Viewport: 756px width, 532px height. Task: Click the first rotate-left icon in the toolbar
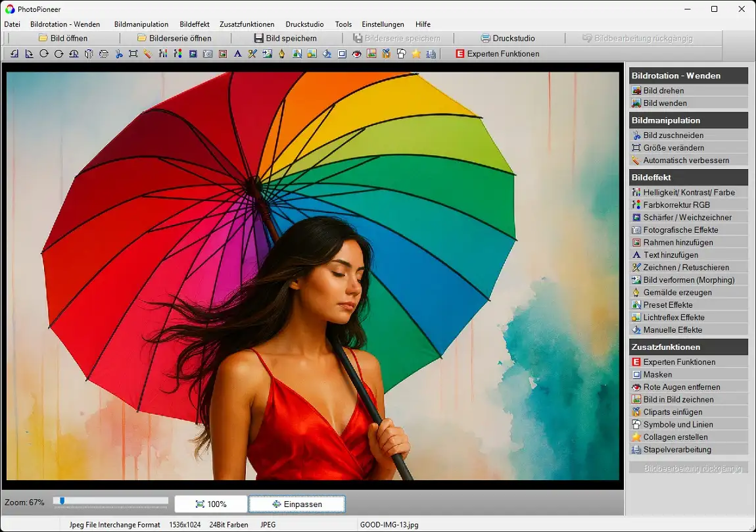pos(14,54)
